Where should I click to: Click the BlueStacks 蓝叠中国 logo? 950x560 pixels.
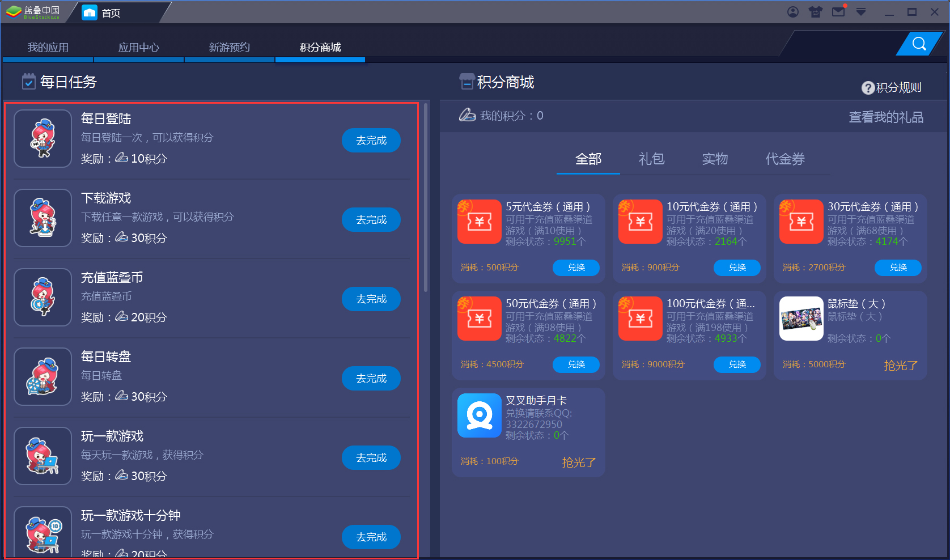[33, 11]
